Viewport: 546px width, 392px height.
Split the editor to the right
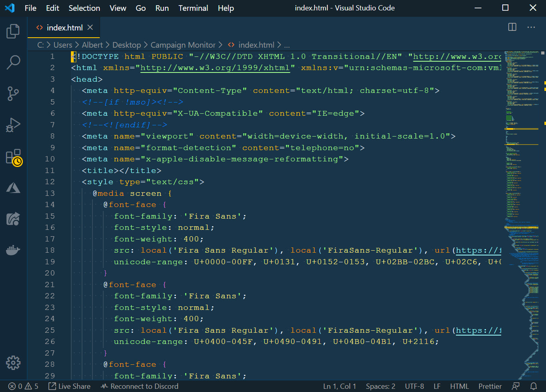pos(512,27)
